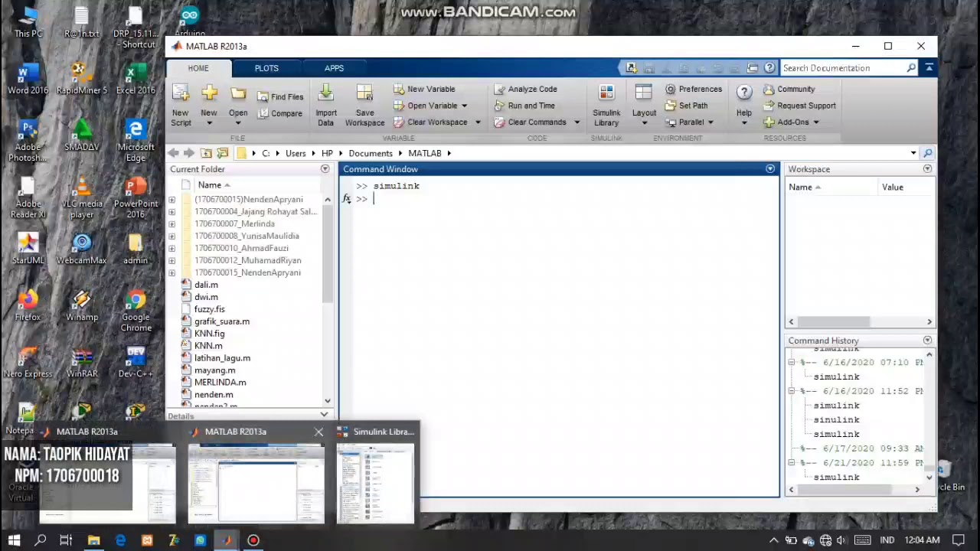The height and width of the screenshot is (551, 980).
Task: Switch to the PLOTS tab
Action: [x=266, y=68]
